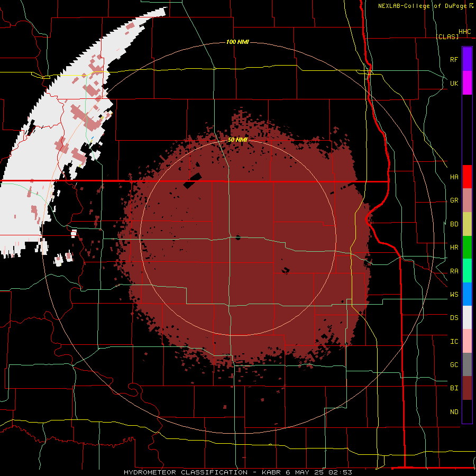Click the IC light pink legend swatch
This screenshot has width=476, height=476.
point(467,341)
